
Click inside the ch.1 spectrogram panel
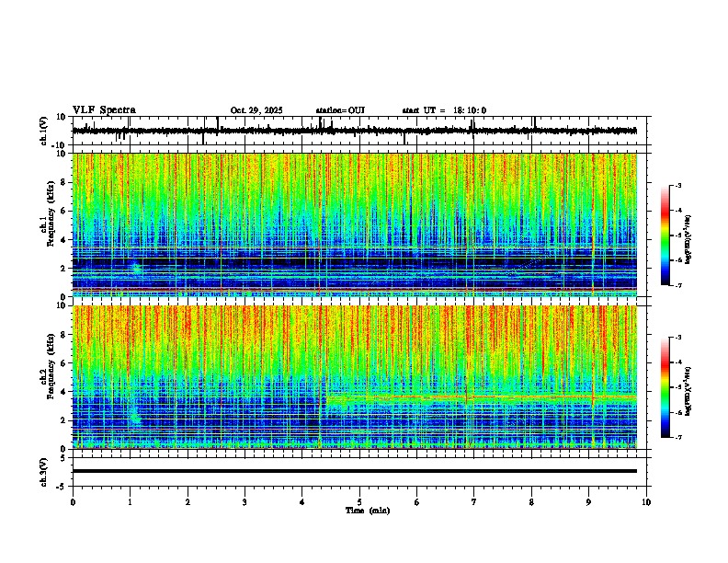point(355,224)
